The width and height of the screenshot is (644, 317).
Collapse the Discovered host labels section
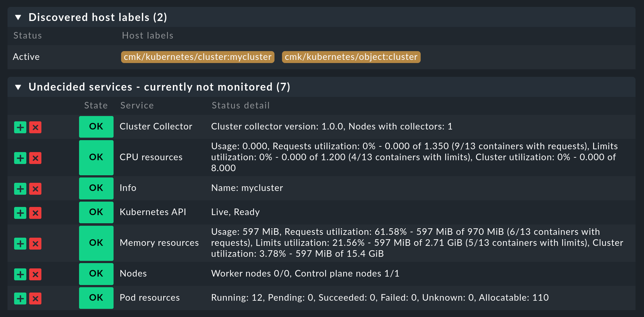19,17
